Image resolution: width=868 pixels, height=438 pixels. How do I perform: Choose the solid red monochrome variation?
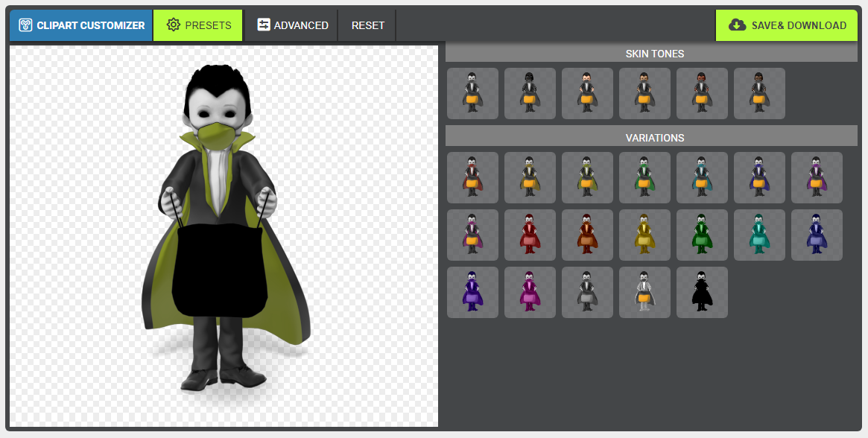point(530,235)
